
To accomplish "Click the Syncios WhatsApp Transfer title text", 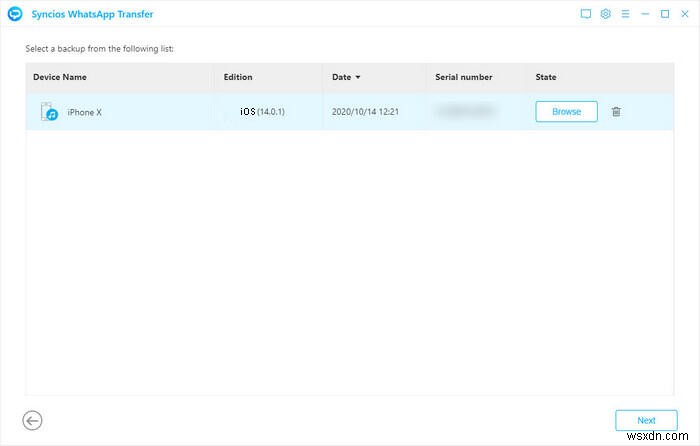I will click(92, 14).
